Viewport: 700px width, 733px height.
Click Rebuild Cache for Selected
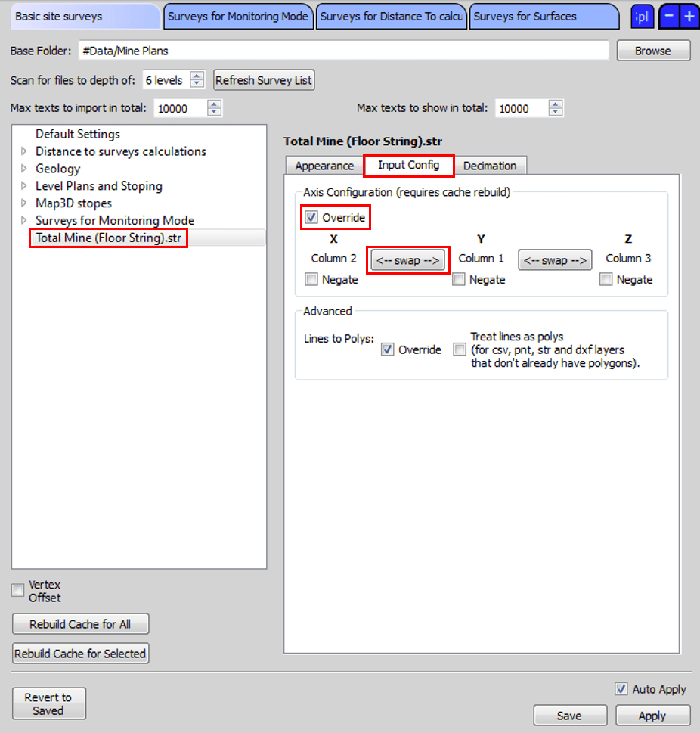click(80, 653)
